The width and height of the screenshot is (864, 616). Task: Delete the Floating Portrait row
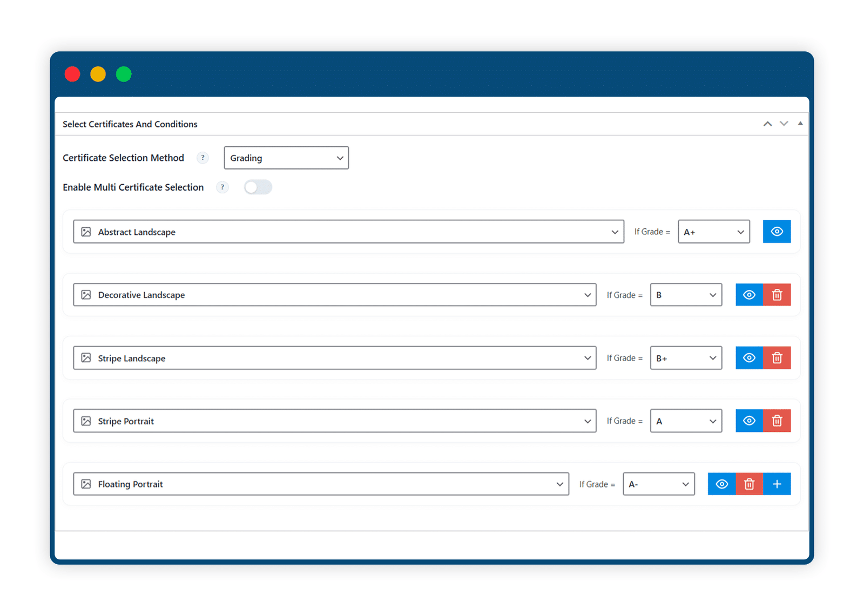pyautogui.click(x=749, y=484)
